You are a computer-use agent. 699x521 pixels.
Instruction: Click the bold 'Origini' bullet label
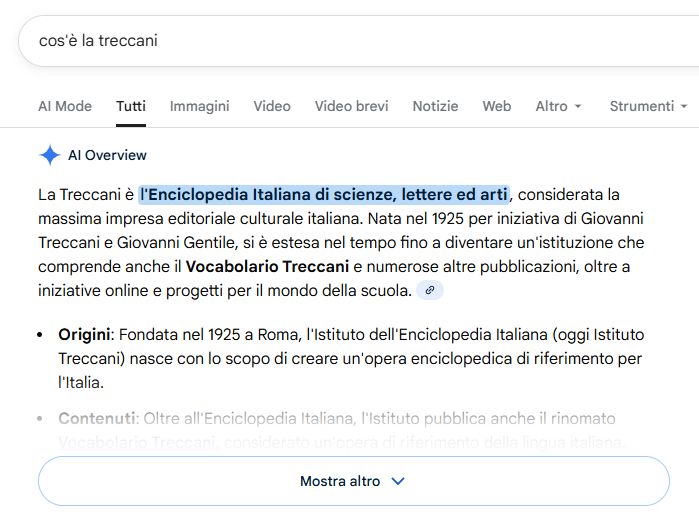pos(84,335)
